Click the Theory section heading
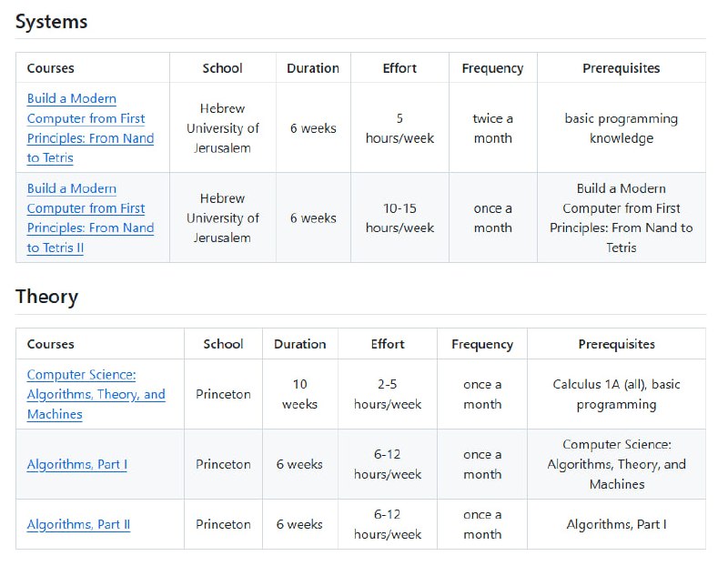The width and height of the screenshot is (728, 566). click(47, 297)
